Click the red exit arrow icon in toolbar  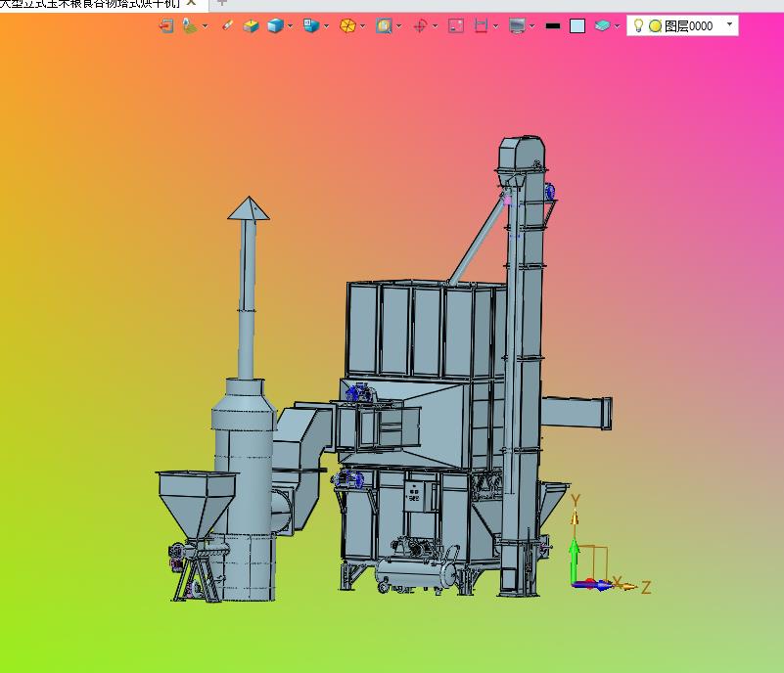[166, 25]
